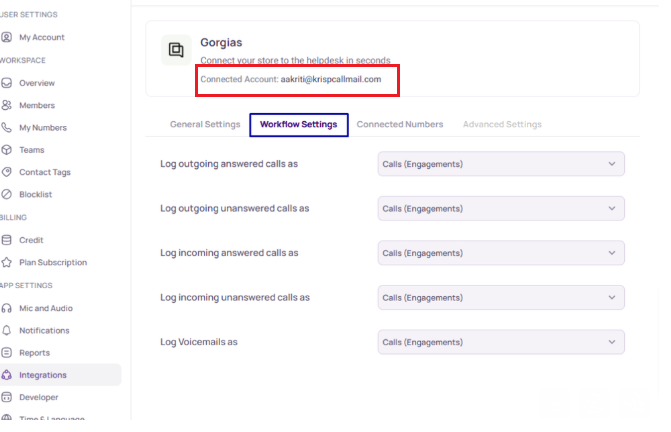Open the Blocklist page

point(36,194)
